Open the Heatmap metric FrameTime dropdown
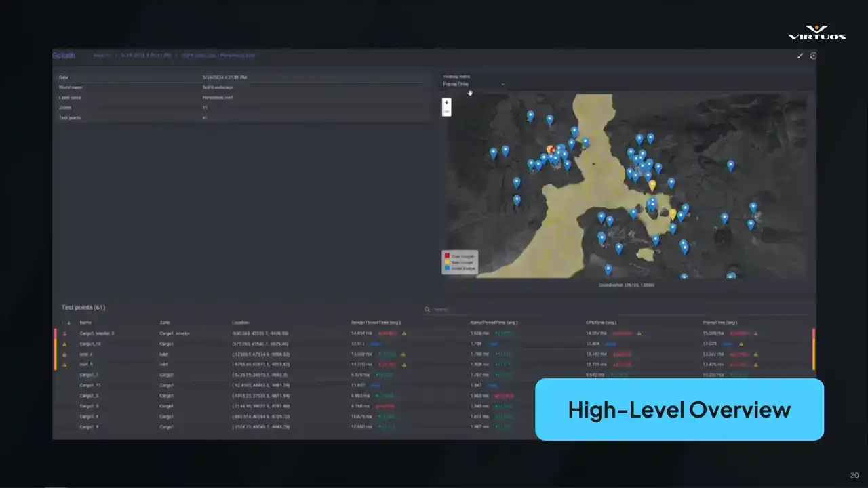 (473, 85)
